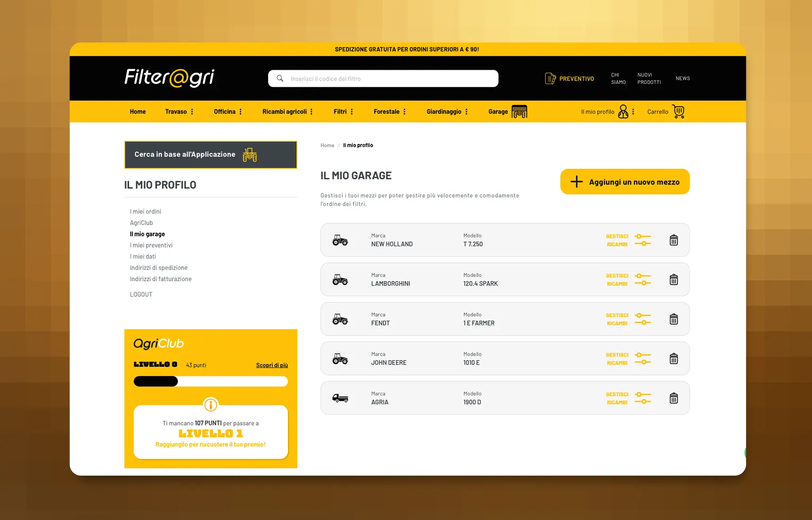Select I miei ordini in profile menu
Viewport: 812px width, 520px height.
[145, 211]
